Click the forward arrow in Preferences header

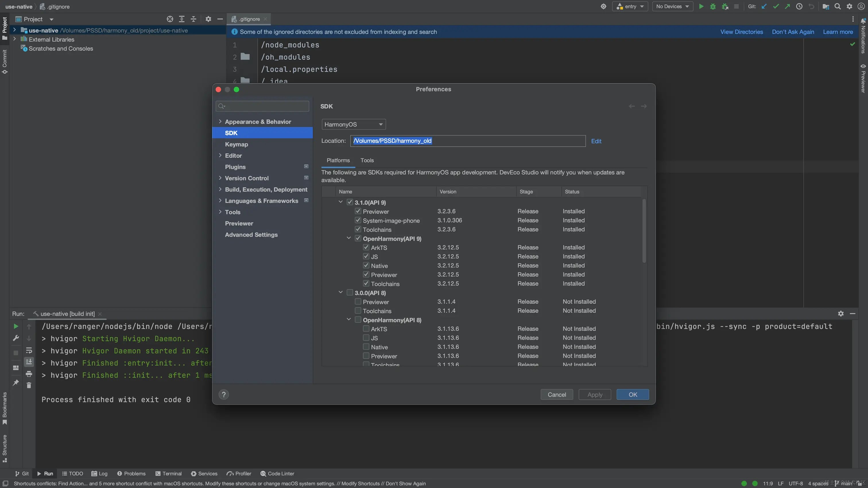point(644,106)
